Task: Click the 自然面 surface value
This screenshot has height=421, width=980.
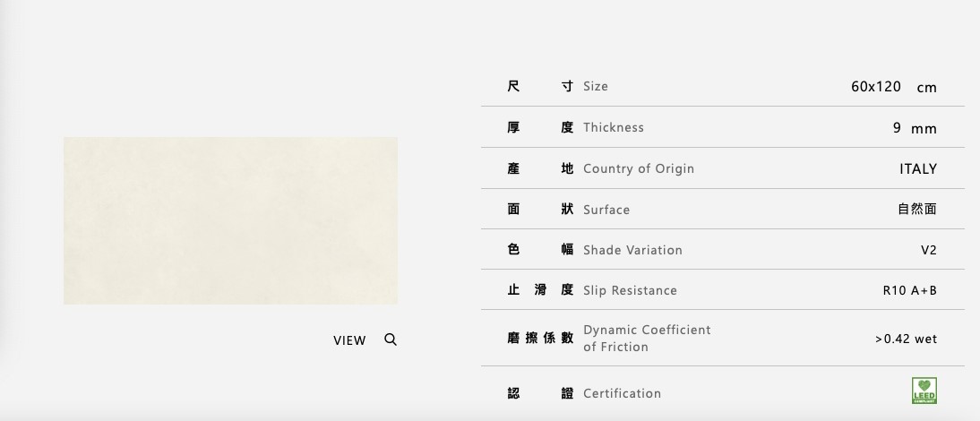Action: tap(916, 209)
